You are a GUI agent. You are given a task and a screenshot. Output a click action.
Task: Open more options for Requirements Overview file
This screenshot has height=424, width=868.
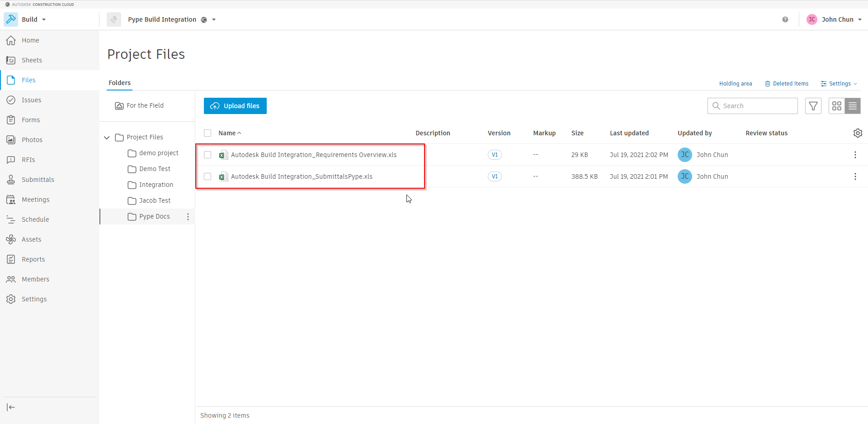pos(855,155)
